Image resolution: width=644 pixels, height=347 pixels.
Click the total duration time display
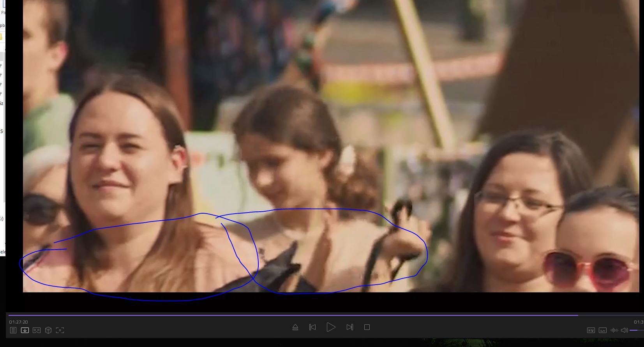tap(638, 322)
